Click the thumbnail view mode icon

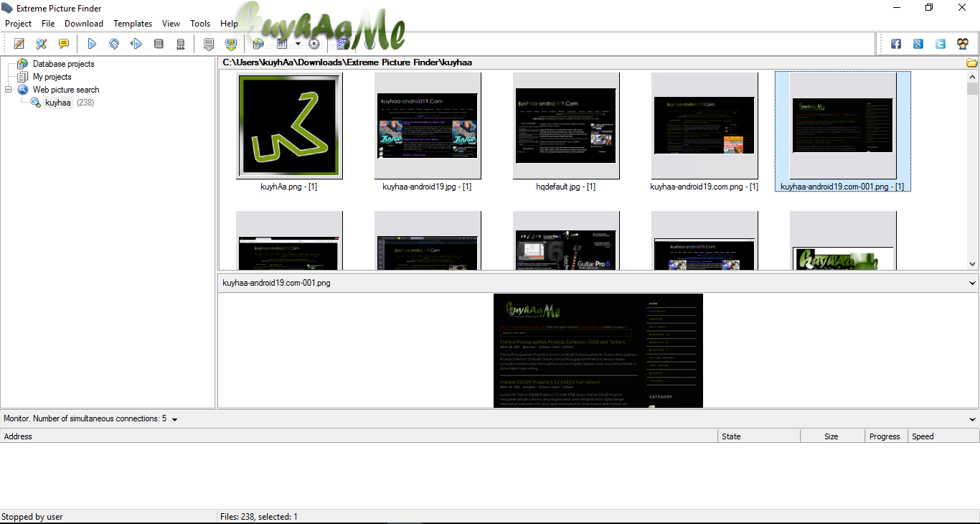coord(282,44)
